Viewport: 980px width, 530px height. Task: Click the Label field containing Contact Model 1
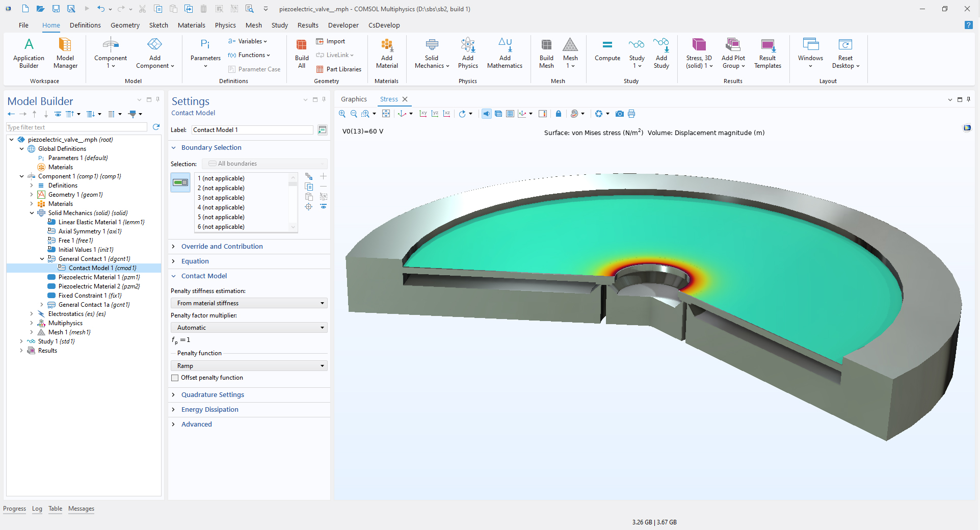point(252,130)
